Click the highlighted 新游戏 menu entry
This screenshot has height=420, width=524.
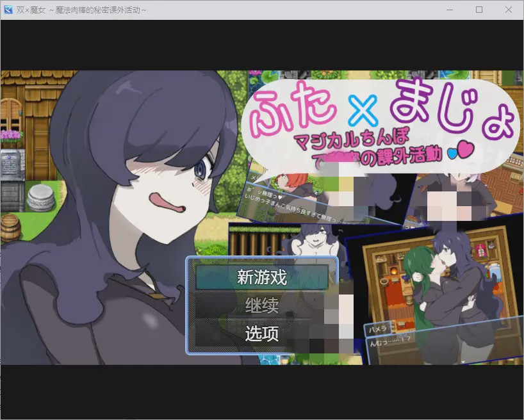tap(261, 278)
